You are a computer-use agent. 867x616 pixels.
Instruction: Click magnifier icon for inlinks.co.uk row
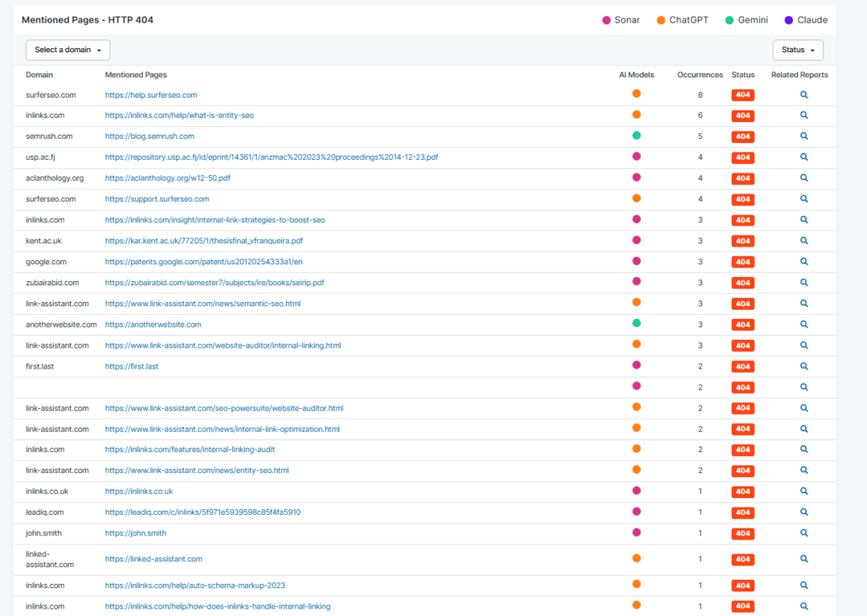[804, 491]
